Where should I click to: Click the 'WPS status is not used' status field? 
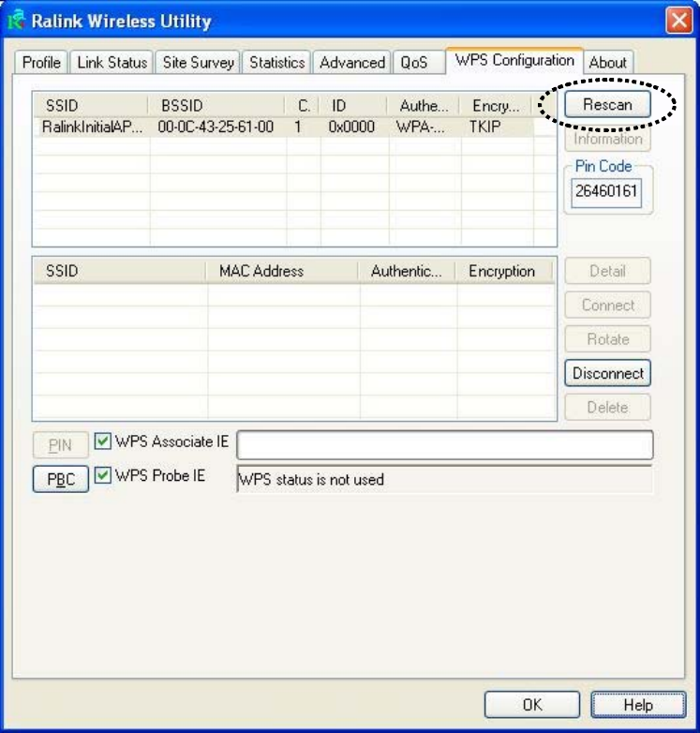(445, 479)
